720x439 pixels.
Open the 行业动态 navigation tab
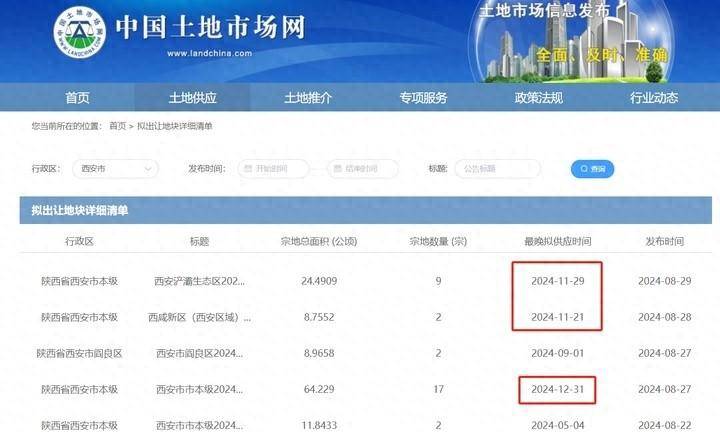coord(654,97)
